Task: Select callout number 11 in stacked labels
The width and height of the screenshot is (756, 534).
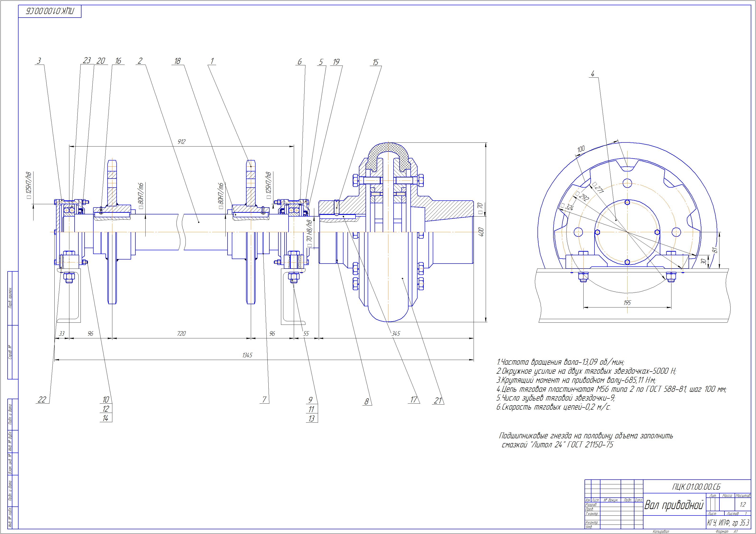Action: coord(311,409)
